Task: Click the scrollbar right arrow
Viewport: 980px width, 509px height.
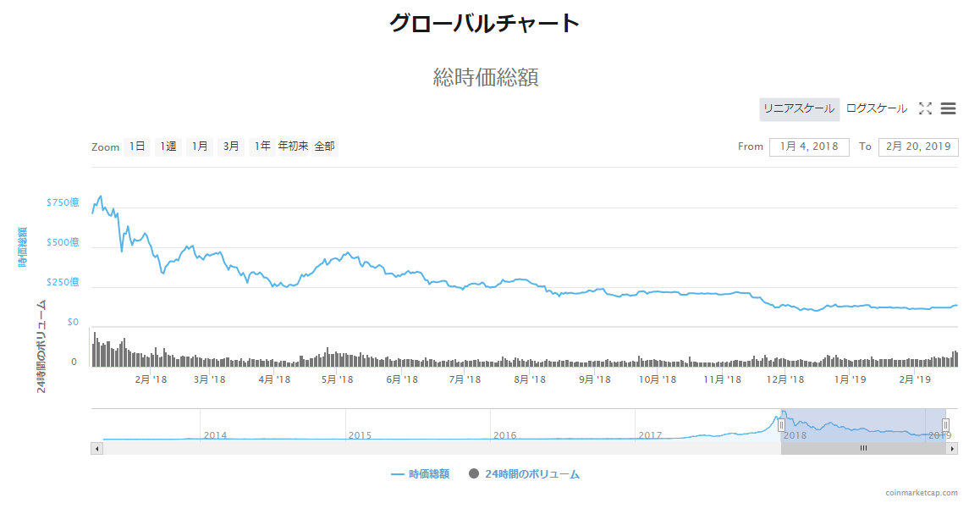Action: (952, 448)
